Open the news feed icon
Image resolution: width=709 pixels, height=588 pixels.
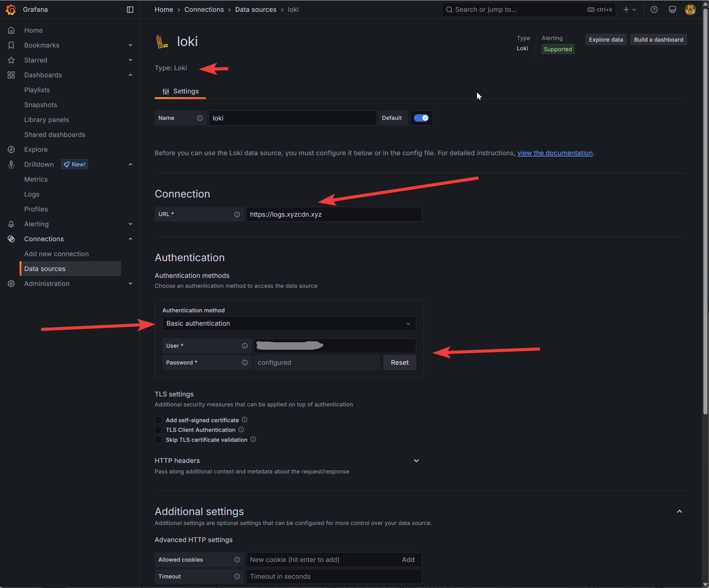pyautogui.click(x=672, y=9)
